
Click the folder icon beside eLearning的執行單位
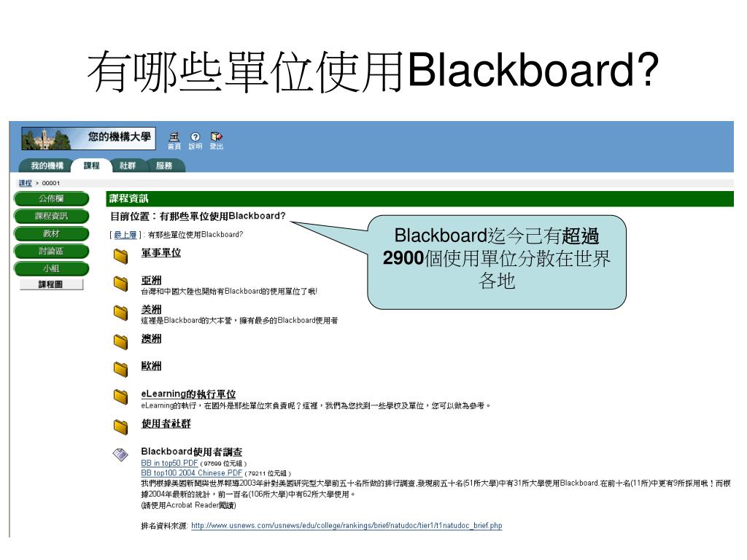tap(121, 396)
